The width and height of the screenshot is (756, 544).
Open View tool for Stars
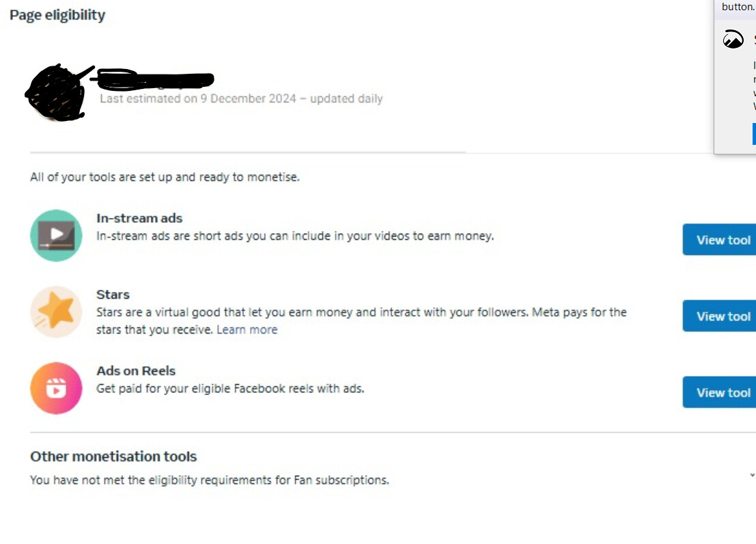719,316
